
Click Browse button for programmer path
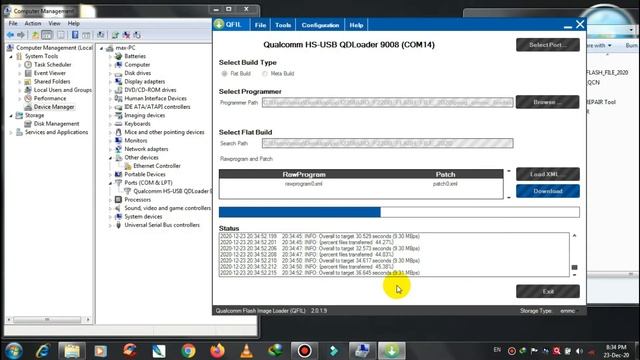pos(548,102)
